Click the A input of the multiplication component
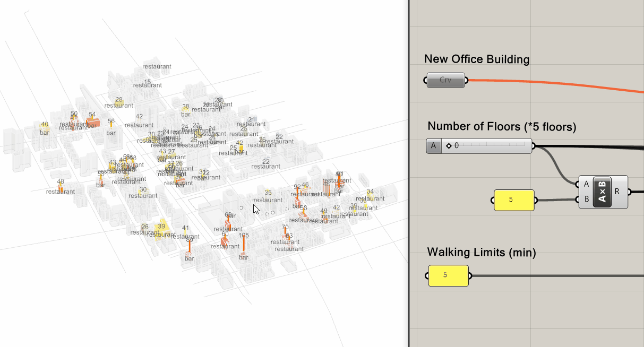This screenshot has height=347, width=644. (586, 184)
